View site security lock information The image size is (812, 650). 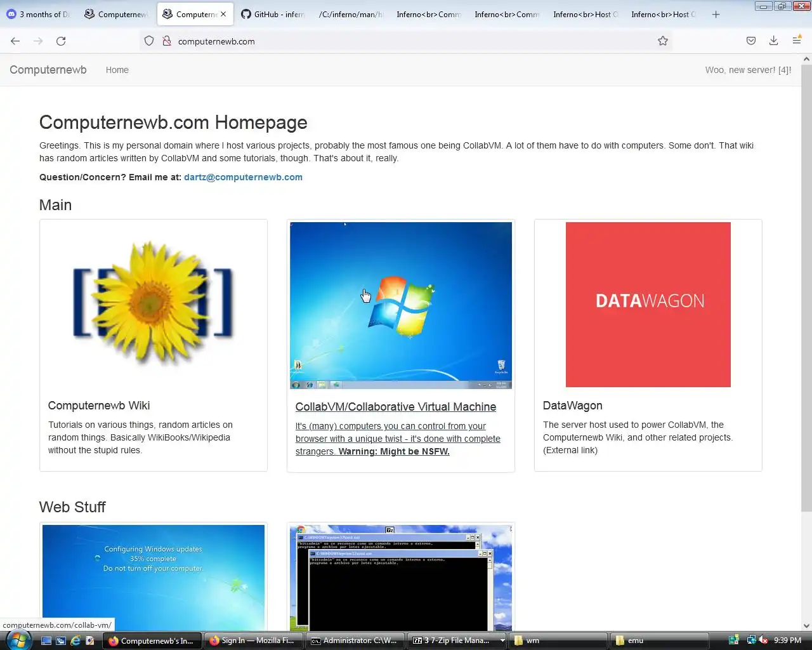pyautogui.click(x=167, y=41)
